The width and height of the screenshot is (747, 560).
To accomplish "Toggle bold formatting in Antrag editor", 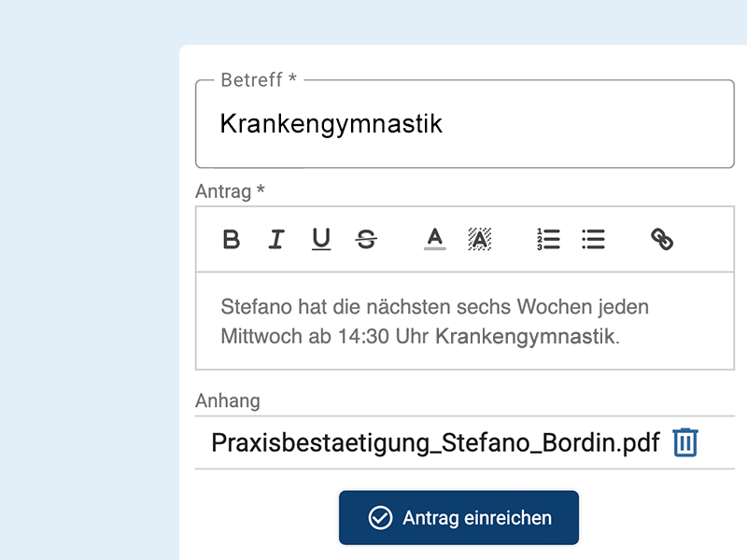I will tap(232, 239).
